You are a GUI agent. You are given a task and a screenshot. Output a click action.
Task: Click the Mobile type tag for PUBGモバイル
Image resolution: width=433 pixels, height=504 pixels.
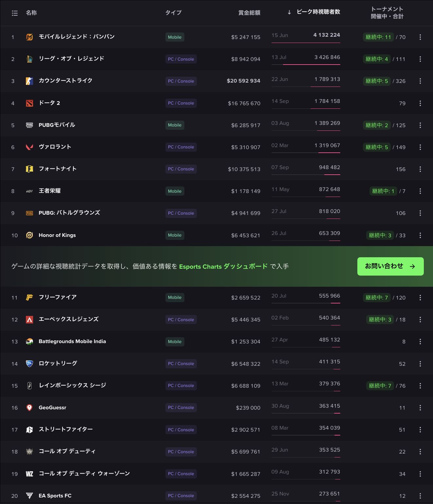coord(175,125)
